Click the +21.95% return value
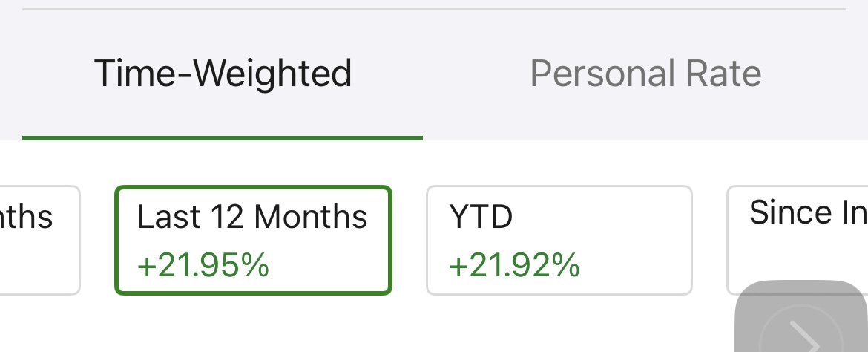868x352 pixels. (x=203, y=265)
